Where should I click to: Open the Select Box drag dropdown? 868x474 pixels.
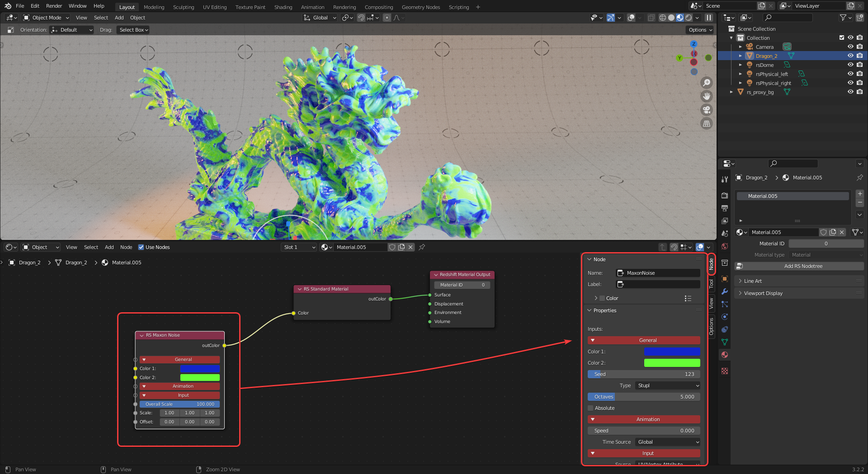[133, 30]
